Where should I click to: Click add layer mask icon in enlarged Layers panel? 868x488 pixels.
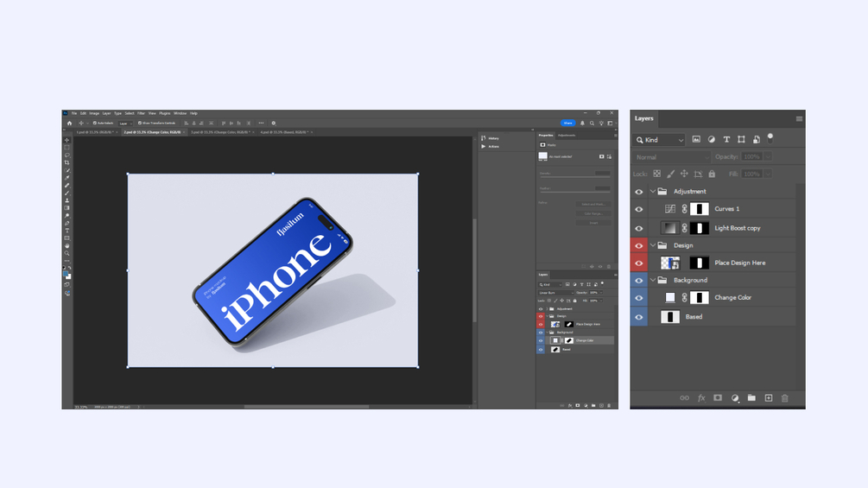(718, 398)
